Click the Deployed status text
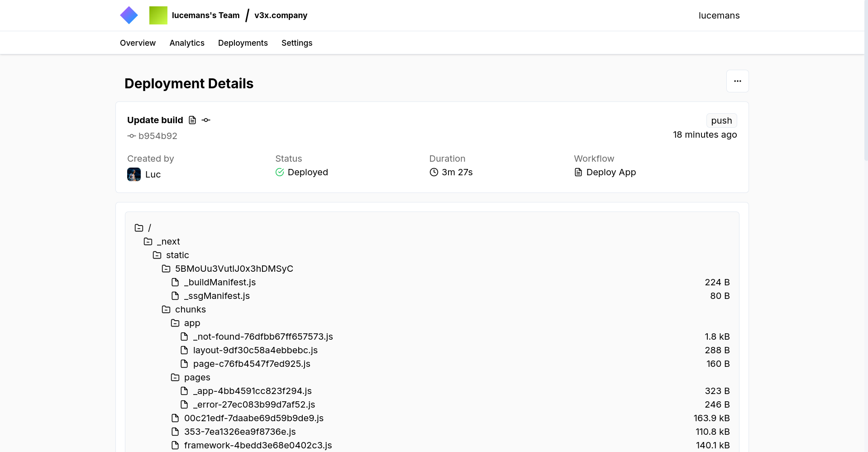 pyautogui.click(x=308, y=172)
